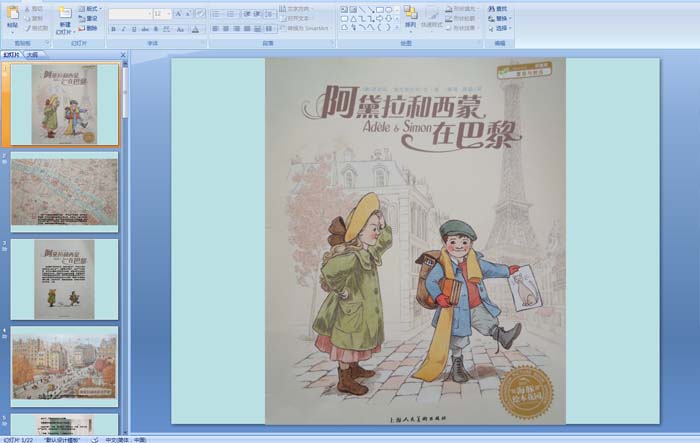The width and height of the screenshot is (700, 443).
Task: Toggle Text Shadow formatting
Action: (156, 29)
